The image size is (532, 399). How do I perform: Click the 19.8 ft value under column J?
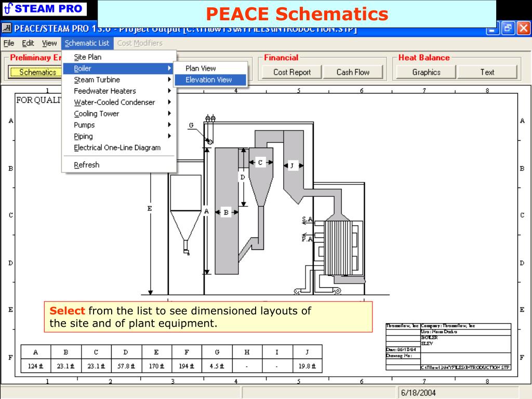(307, 366)
